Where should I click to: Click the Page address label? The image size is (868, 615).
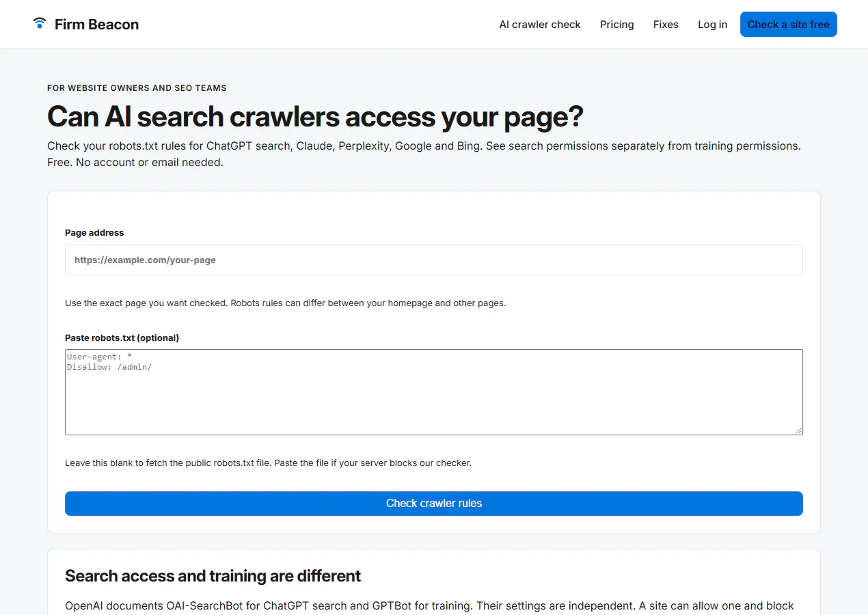pyautogui.click(x=94, y=233)
